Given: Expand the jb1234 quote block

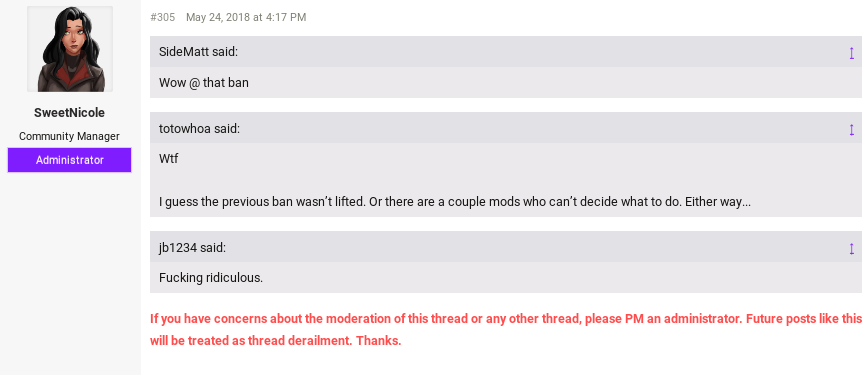Looking at the screenshot, I should tap(852, 248).
